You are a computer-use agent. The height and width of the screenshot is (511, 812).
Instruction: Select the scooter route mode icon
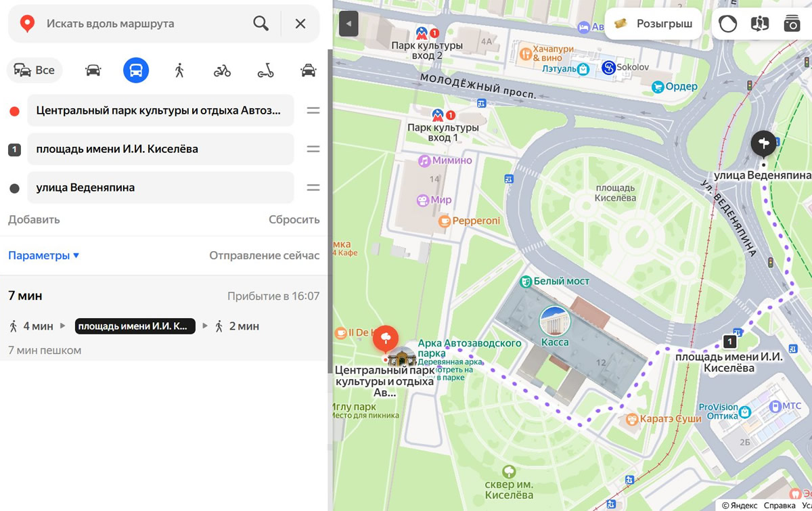[x=265, y=70]
